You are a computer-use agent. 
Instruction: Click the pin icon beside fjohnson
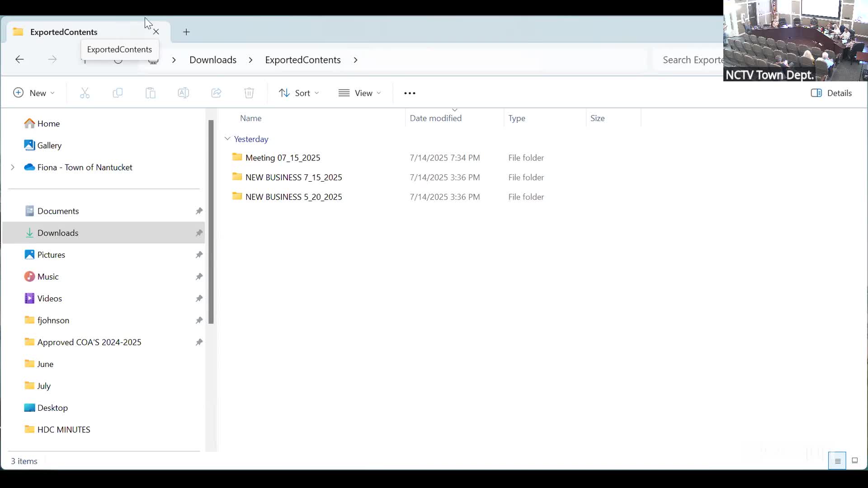(199, 320)
